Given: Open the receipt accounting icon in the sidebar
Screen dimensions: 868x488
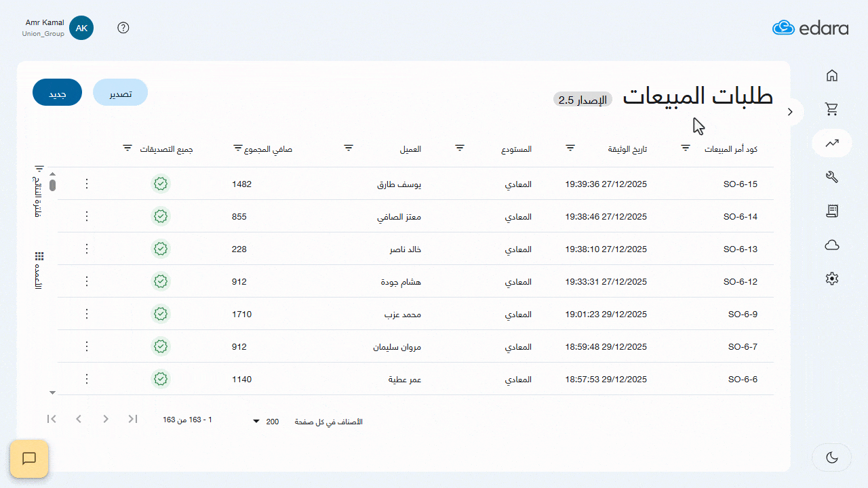Looking at the screenshot, I should tap(832, 211).
